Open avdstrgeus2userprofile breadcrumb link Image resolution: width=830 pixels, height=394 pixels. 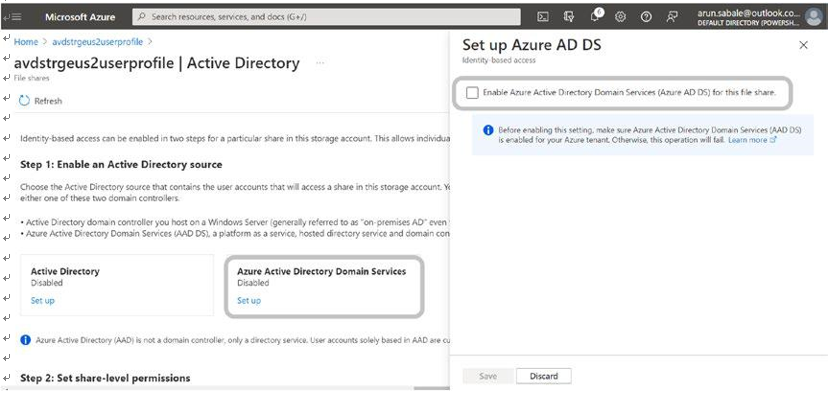click(x=97, y=41)
